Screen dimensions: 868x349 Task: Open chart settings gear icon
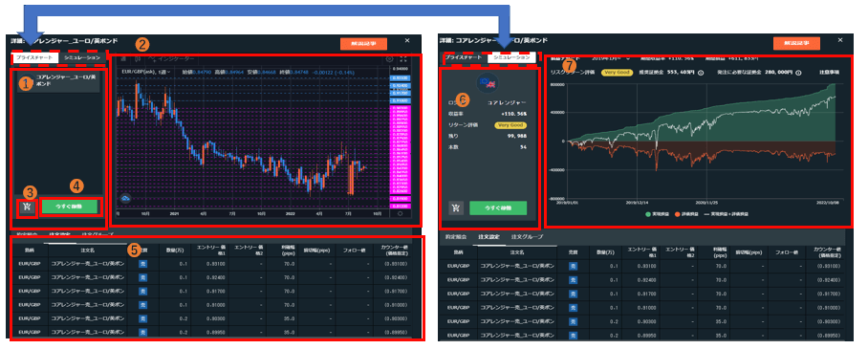point(389,59)
